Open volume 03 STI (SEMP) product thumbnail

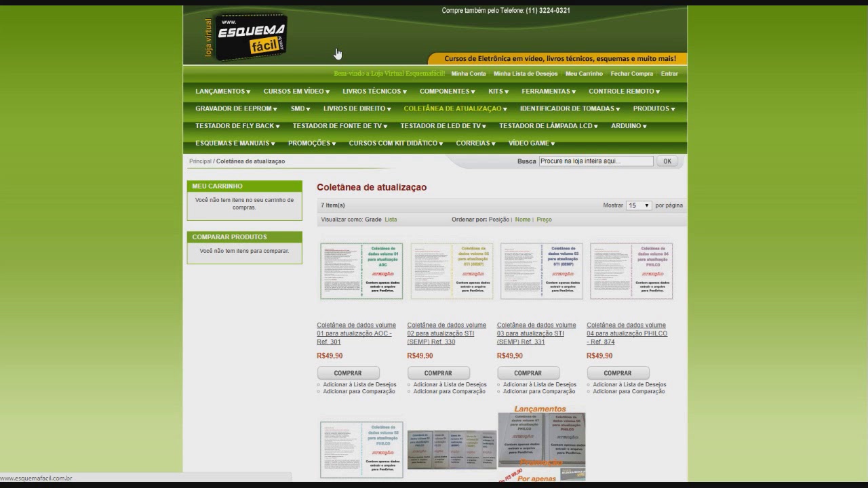[541, 271]
